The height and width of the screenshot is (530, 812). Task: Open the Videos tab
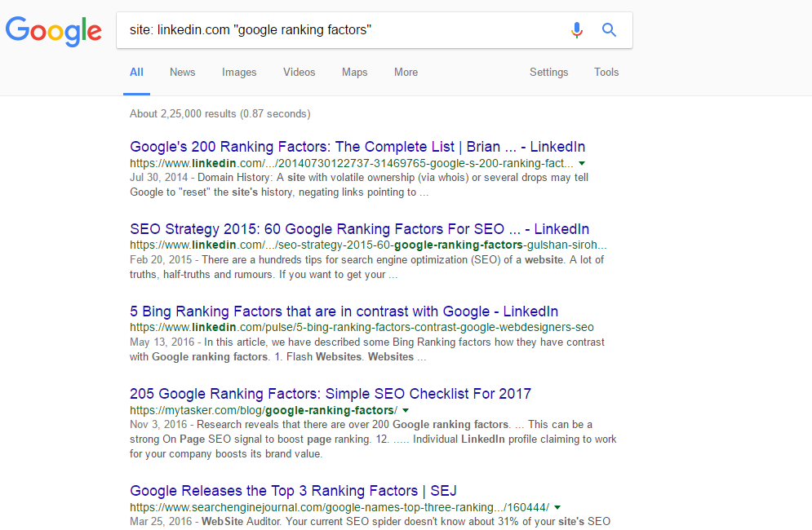pyautogui.click(x=299, y=73)
